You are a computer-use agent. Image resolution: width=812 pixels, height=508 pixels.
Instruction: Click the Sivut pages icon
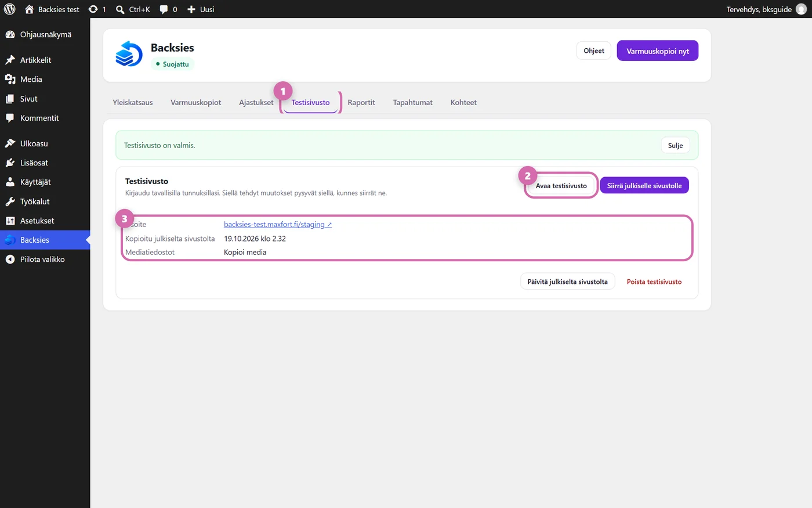pyautogui.click(x=10, y=99)
